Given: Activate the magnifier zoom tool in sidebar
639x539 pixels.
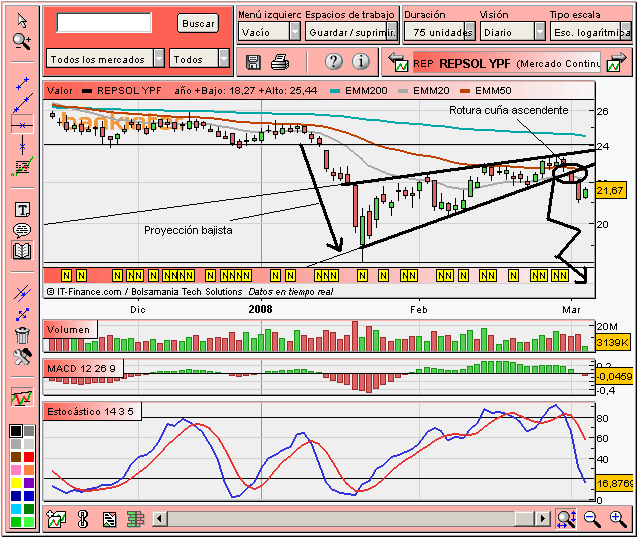Looking at the screenshot, I should (x=22, y=41).
